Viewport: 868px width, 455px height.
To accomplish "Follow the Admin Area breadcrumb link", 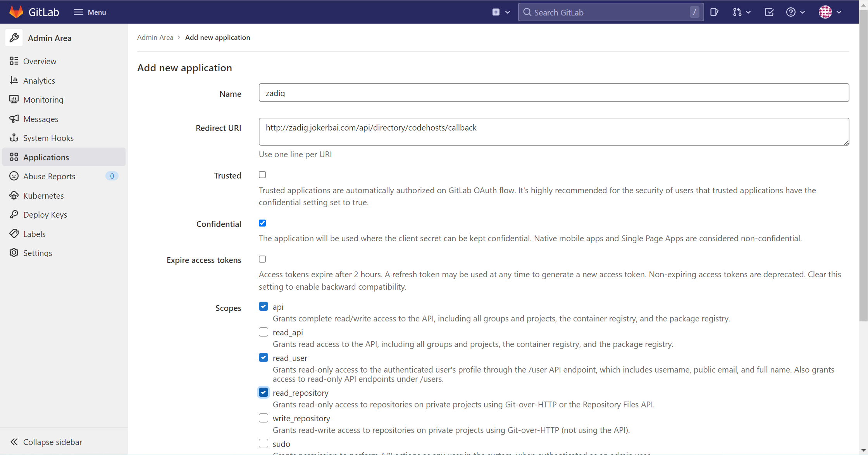I will pyautogui.click(x=155, y=37).
